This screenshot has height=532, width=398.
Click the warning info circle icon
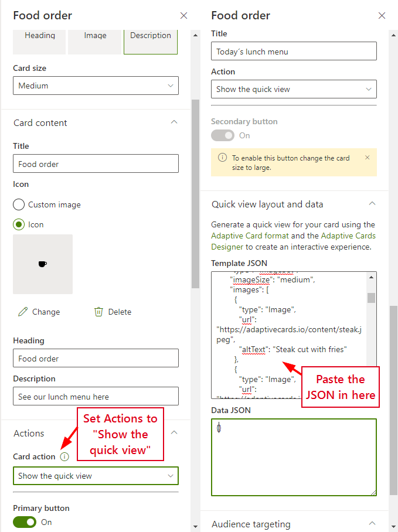(x=223, y=158)
